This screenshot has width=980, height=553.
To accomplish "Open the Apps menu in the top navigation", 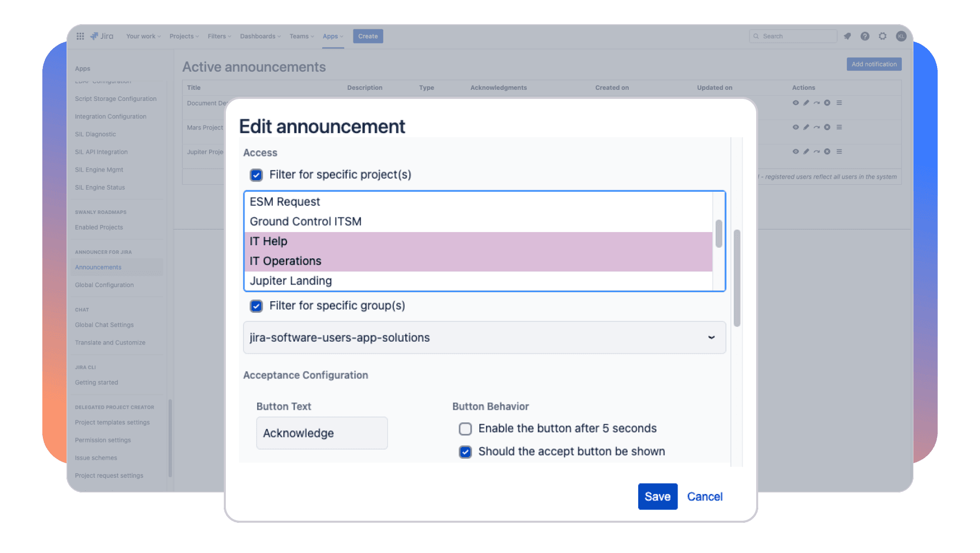I will point(331,36).
